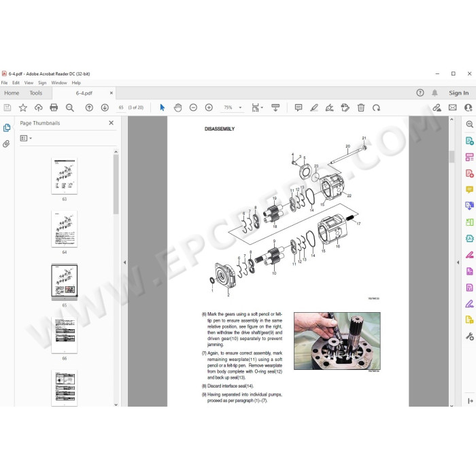Click the Share link icon
The image size is (476, 476).
437,107
